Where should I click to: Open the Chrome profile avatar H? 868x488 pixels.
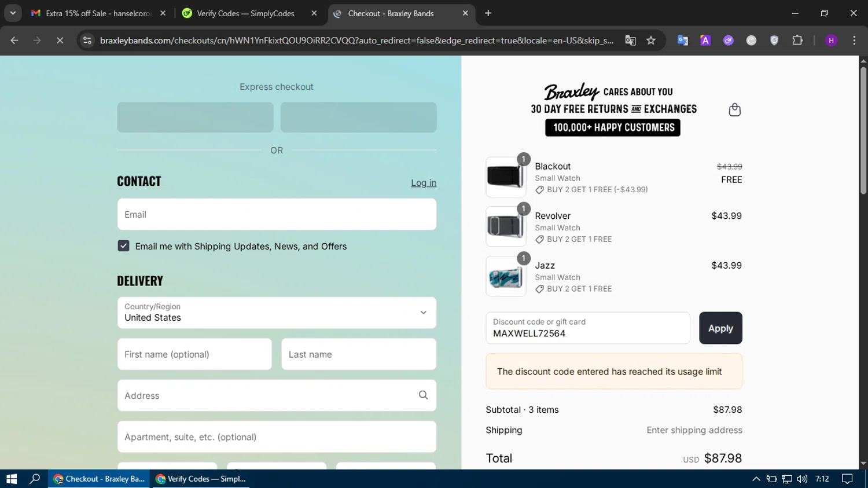coord(831,41)
